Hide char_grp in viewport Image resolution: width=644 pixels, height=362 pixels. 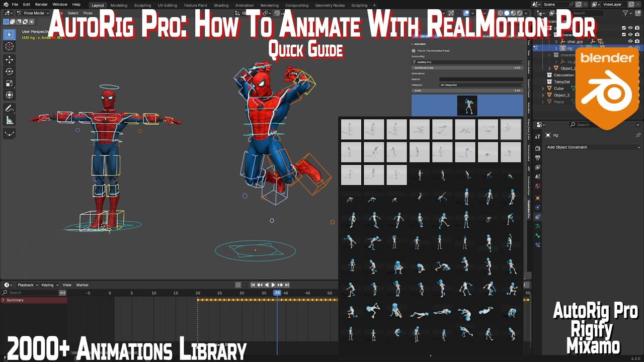point(630,41)
